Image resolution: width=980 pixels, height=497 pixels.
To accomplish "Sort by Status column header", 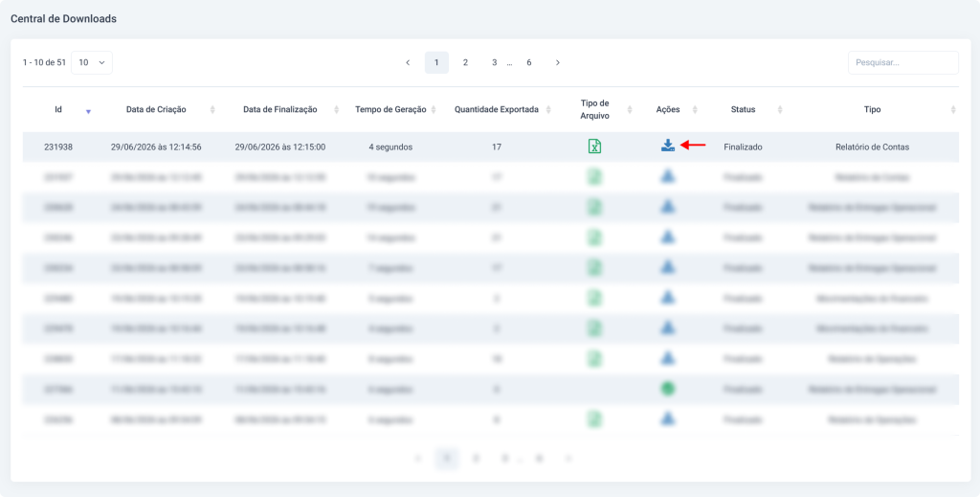I will [779, 109].
